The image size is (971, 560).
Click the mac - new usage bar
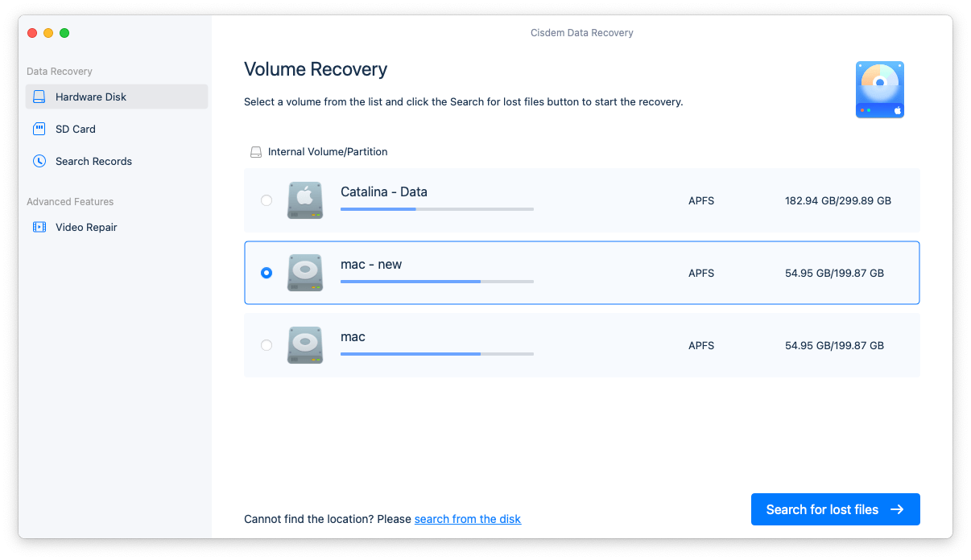(437, 282)
